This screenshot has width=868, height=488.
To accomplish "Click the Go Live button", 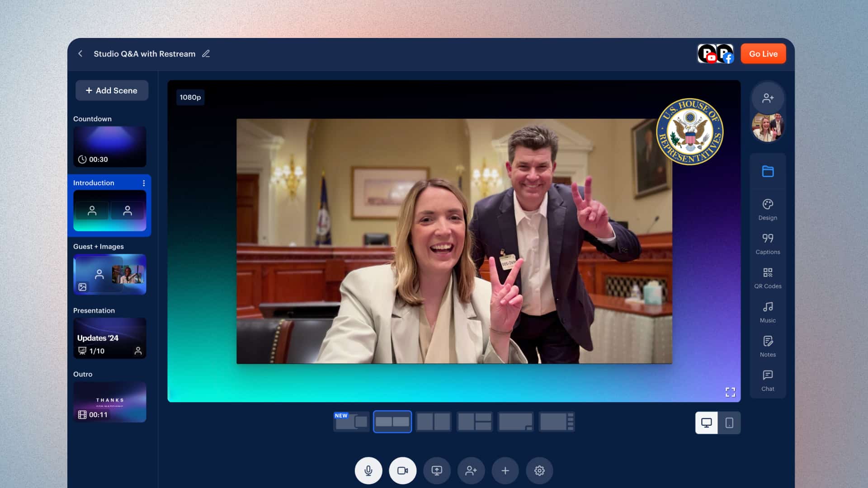I will pos(763,53).
